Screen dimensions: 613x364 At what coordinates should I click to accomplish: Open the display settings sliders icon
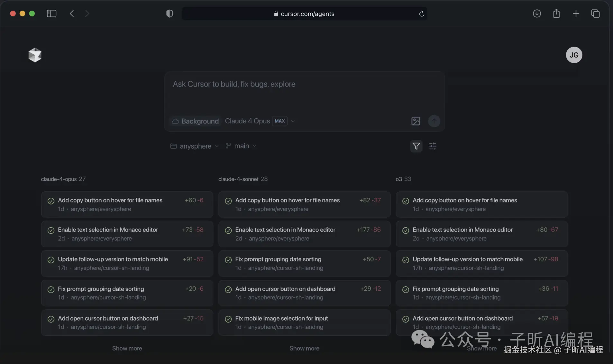pyautogui.click(x=433, y=146)
